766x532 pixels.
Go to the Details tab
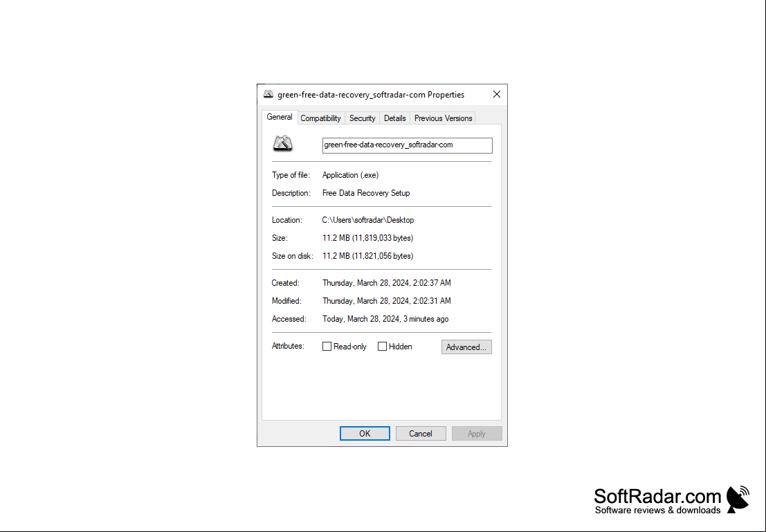point(394,118)
